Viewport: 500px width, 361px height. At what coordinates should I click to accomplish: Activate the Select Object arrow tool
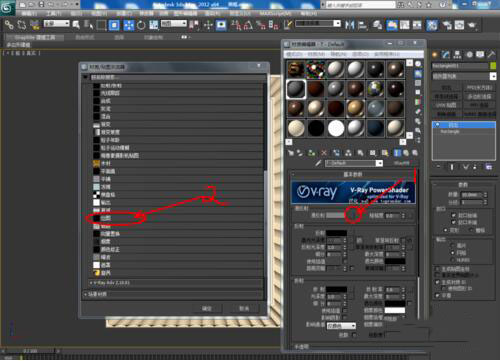point(76,24)
